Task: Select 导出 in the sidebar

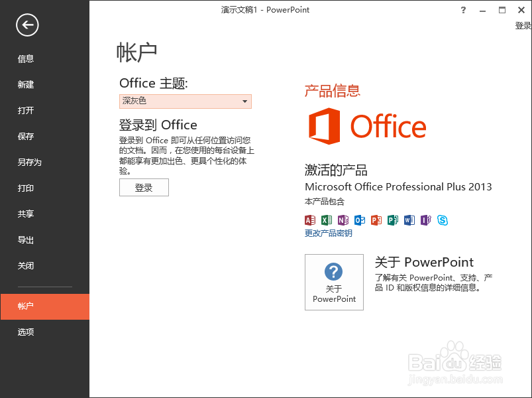Action: [x=45, y=240]
